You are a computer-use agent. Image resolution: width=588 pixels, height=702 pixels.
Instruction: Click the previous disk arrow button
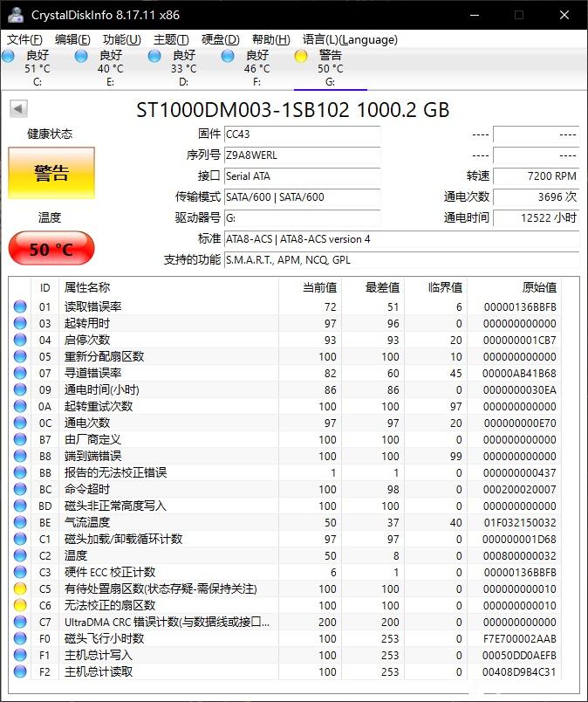(x=18, y=109)
